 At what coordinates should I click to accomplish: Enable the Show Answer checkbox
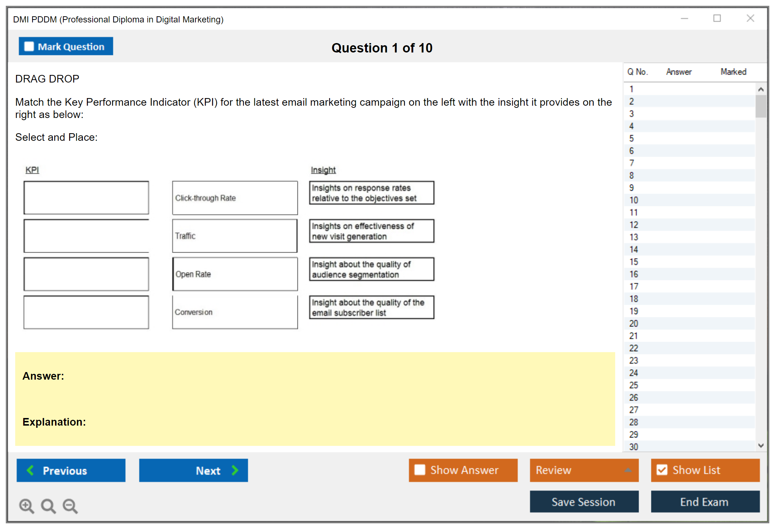pos(420,470)
